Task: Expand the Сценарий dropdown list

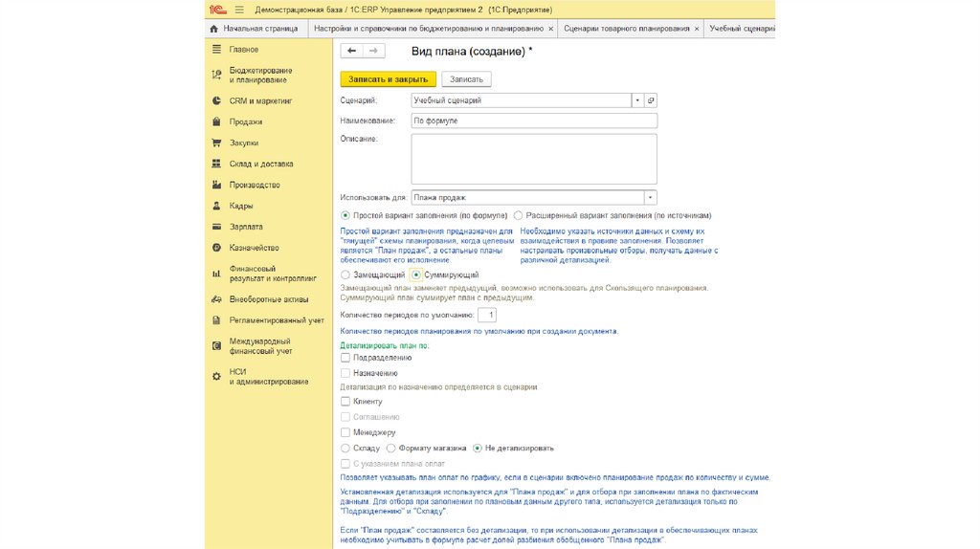Action: (636, 100)
